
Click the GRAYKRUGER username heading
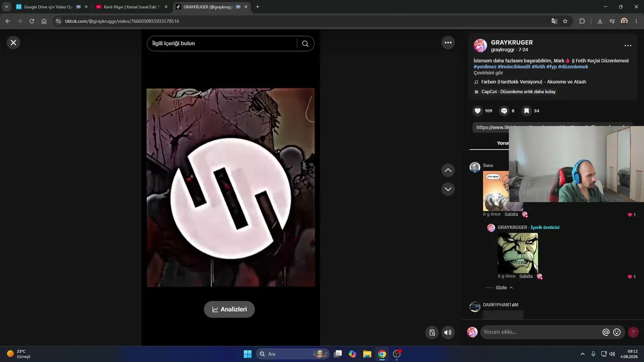[512, 43]
